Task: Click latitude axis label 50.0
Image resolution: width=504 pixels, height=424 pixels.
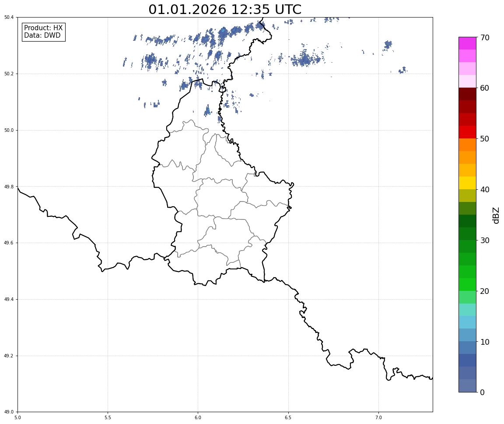Action: pos(9,130)
